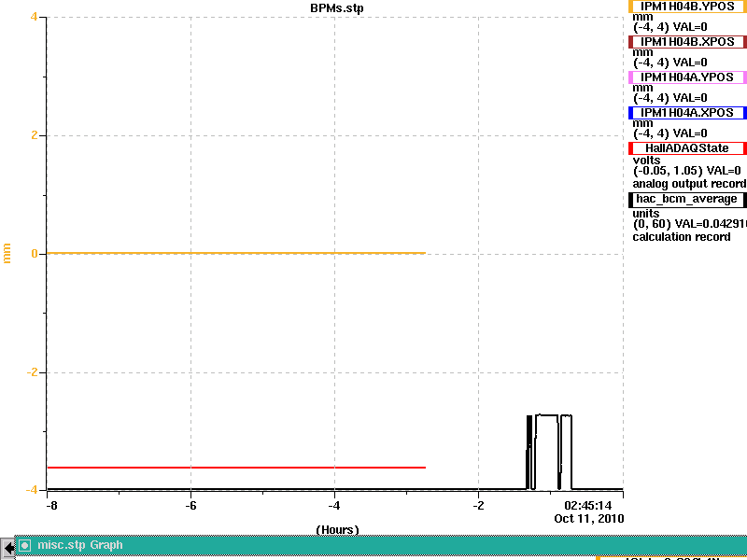Click the misc.stp Graph title text
The width and height of the screenshot is (747, 560).
tap(80, 545)
